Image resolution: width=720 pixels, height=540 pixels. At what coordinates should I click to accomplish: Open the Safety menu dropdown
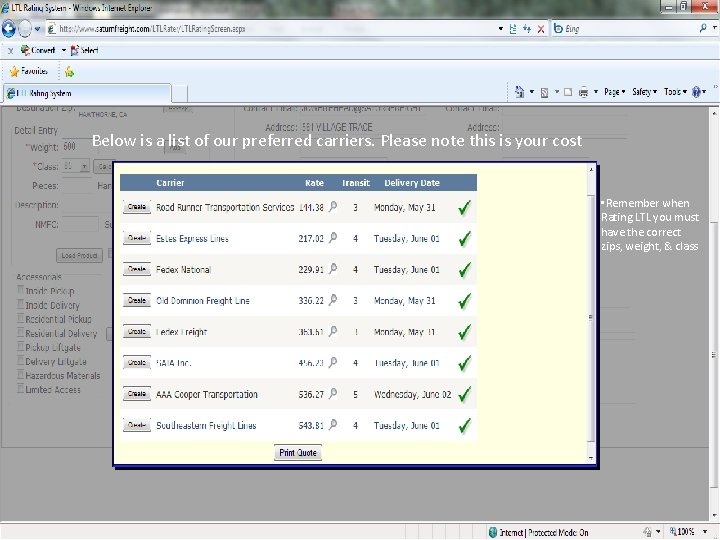644,92
